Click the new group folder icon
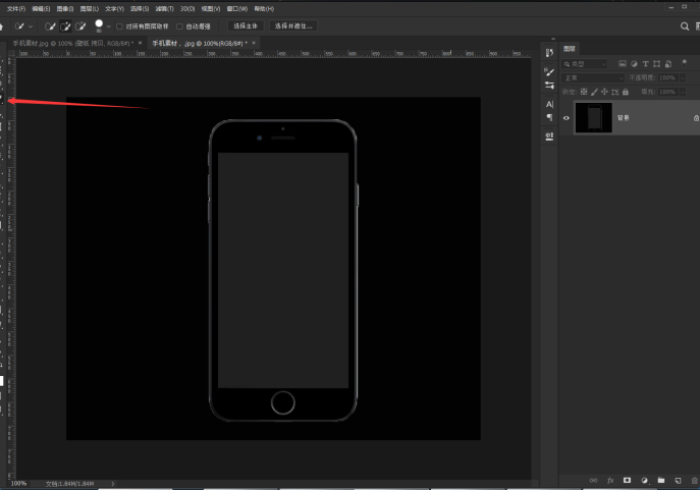700x490 pixels. pyautogui.click(x=660, y=480)
